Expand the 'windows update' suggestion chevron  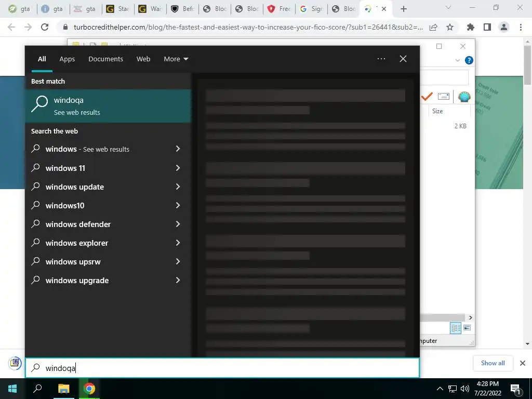(178, 187)
